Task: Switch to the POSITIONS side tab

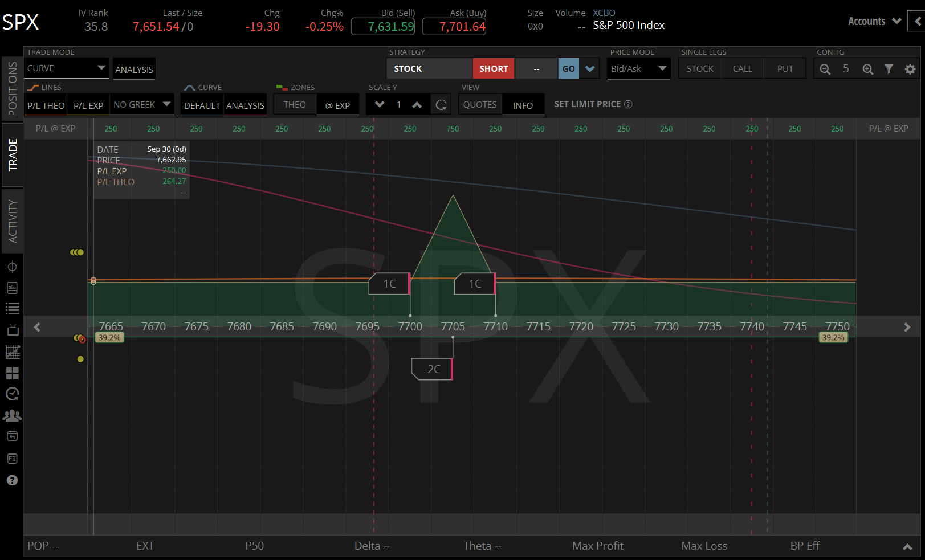Action: click(12, 88)
